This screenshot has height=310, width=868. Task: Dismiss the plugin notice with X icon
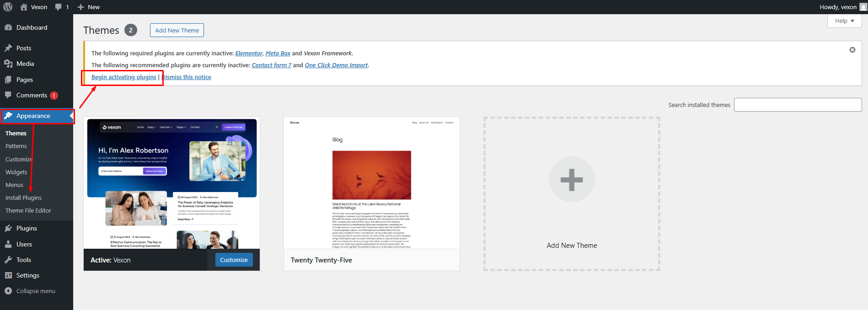pos(852,50)
